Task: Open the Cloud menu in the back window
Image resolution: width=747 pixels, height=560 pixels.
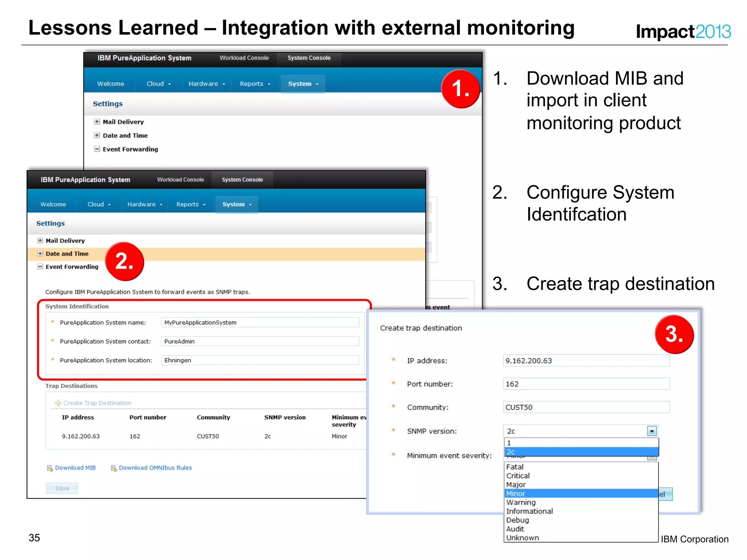Action: pyautogui.click(x=159, y=84)
